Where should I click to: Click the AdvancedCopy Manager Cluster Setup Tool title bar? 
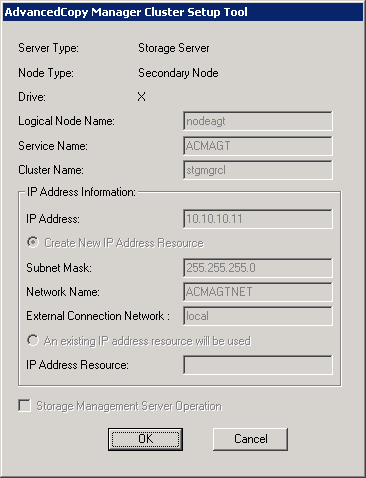pyautogui.click(x=183, y=12)
